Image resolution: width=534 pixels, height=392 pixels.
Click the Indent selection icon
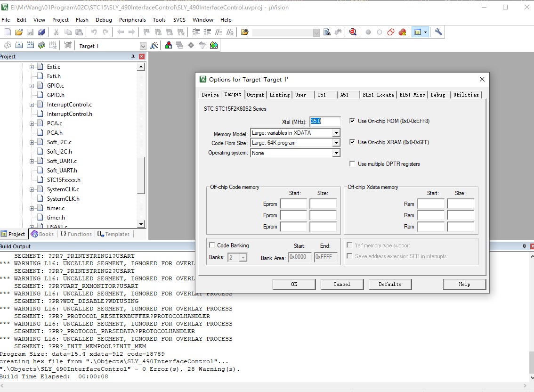(196, 32)
